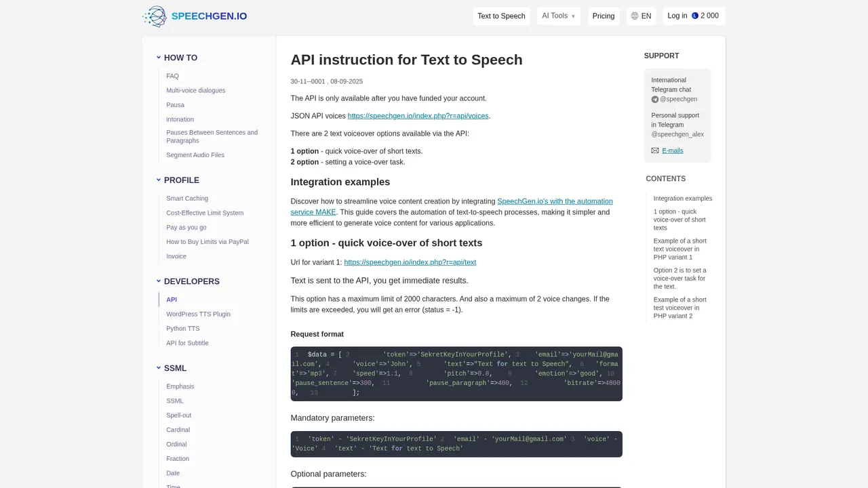
Task: Collapse the SSML section chevron
Action: point(159,368)
